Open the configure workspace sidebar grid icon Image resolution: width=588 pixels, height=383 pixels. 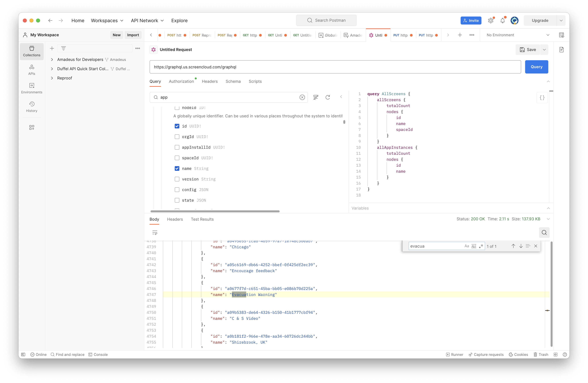pyautogui.click(x=32, y=127)
